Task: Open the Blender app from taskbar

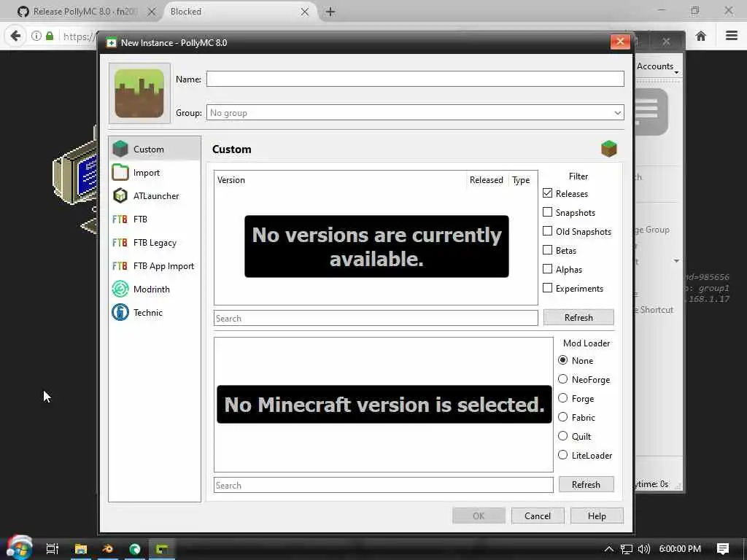Action: click(x=108, y=548)
